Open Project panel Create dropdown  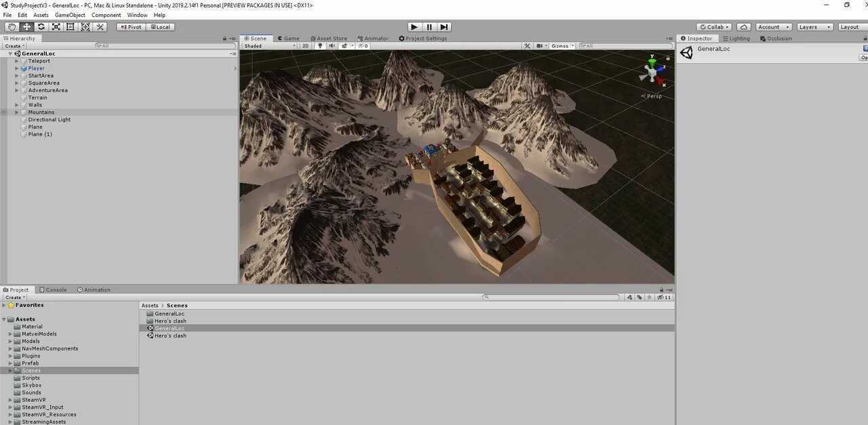pos(15,298)
